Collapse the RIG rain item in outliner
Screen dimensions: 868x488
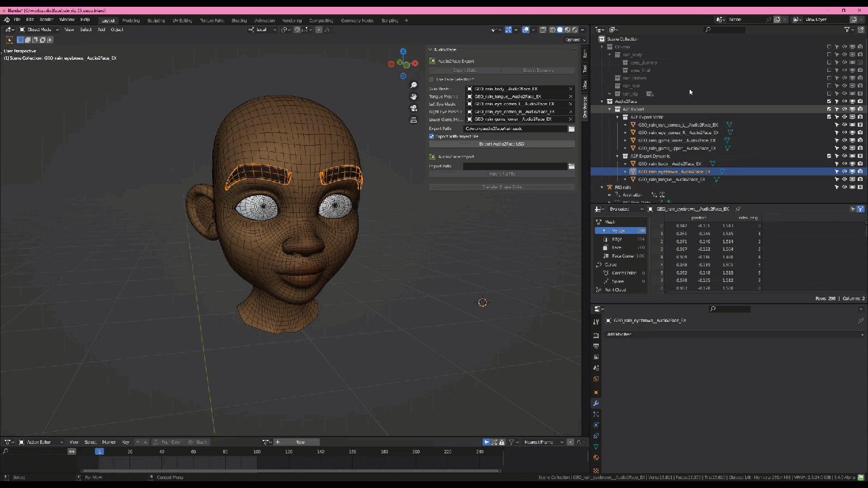(601, 187)
